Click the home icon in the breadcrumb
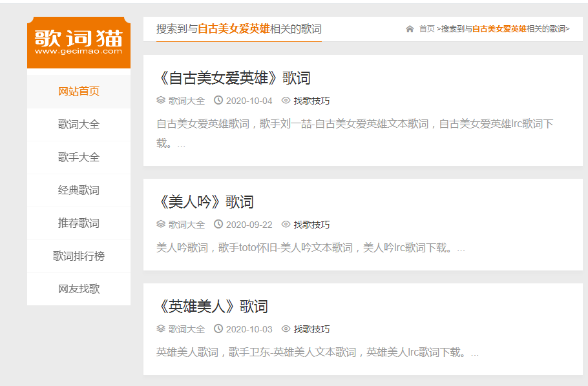 point(410,29)
